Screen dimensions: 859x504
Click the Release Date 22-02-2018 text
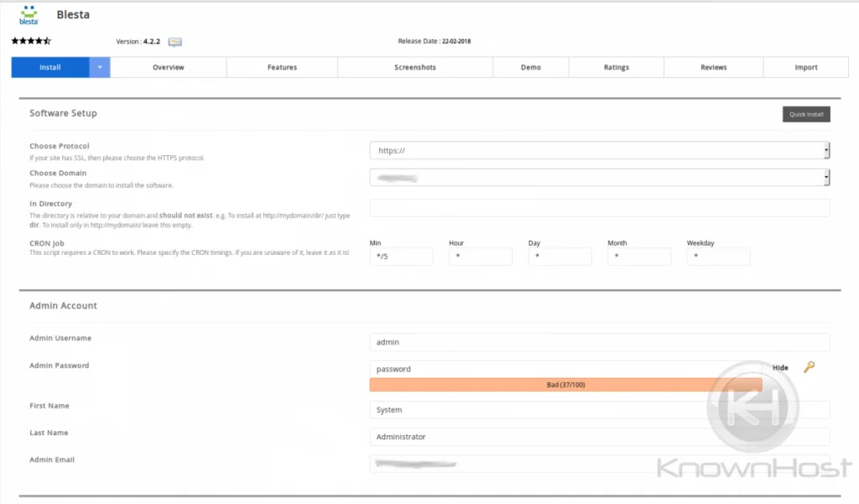(435, 41)
